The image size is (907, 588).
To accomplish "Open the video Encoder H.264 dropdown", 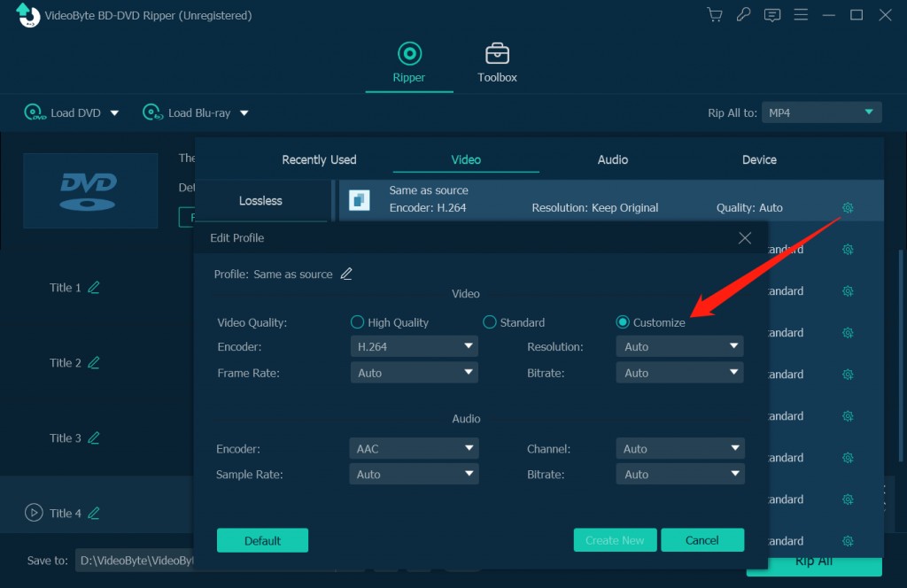I will pyautogui.click(x=414, y=347).
